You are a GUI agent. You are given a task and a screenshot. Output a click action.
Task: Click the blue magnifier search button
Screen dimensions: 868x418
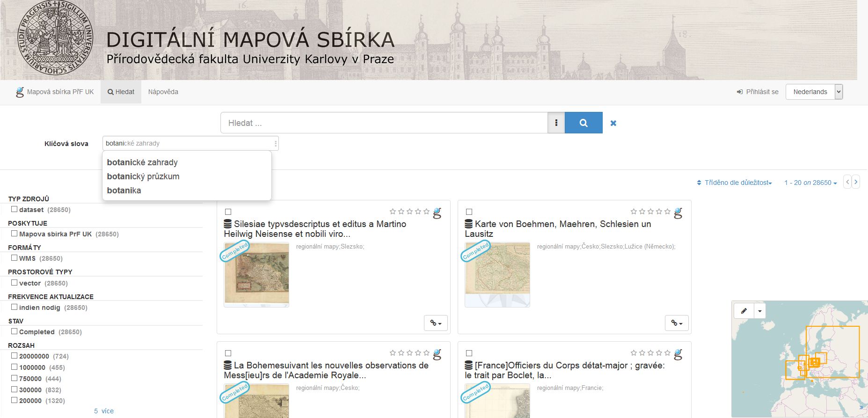[x=584, y=123]
